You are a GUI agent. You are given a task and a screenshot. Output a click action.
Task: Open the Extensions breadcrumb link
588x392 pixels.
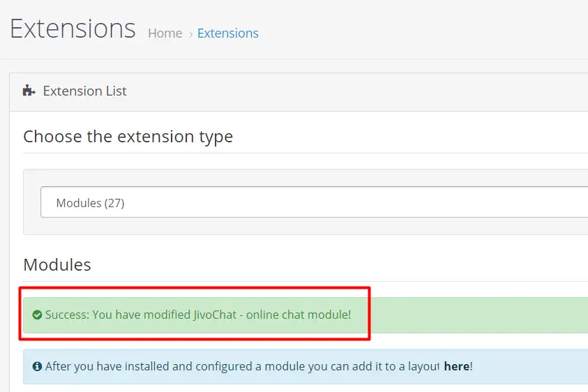(x=227, y=33)
